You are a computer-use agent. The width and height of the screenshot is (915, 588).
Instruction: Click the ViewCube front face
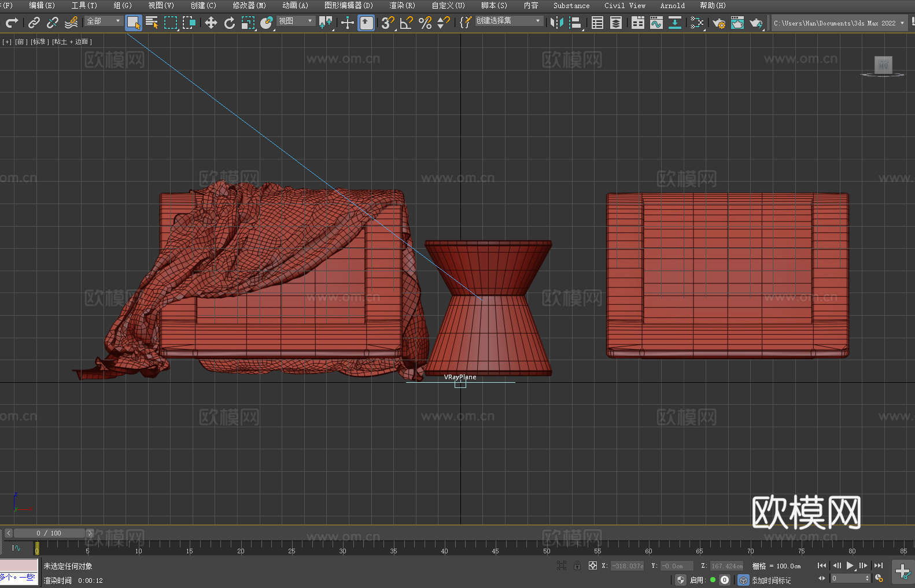[883, 65]
